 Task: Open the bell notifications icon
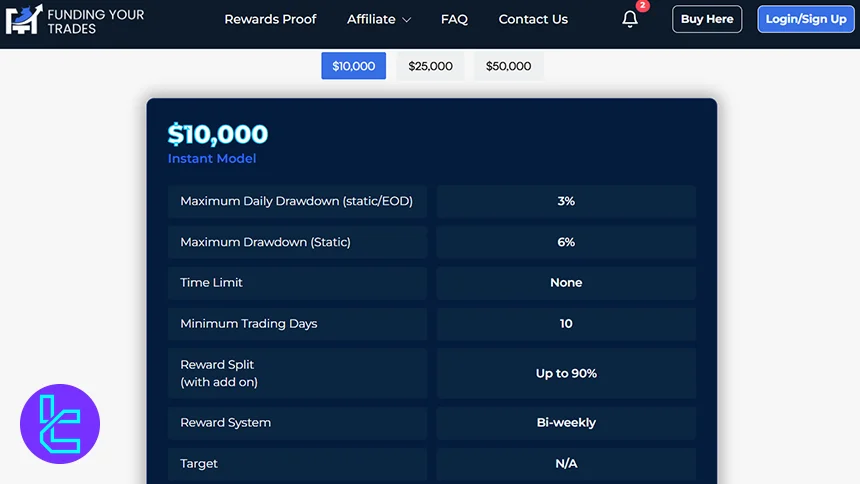(x=629, y=19)
